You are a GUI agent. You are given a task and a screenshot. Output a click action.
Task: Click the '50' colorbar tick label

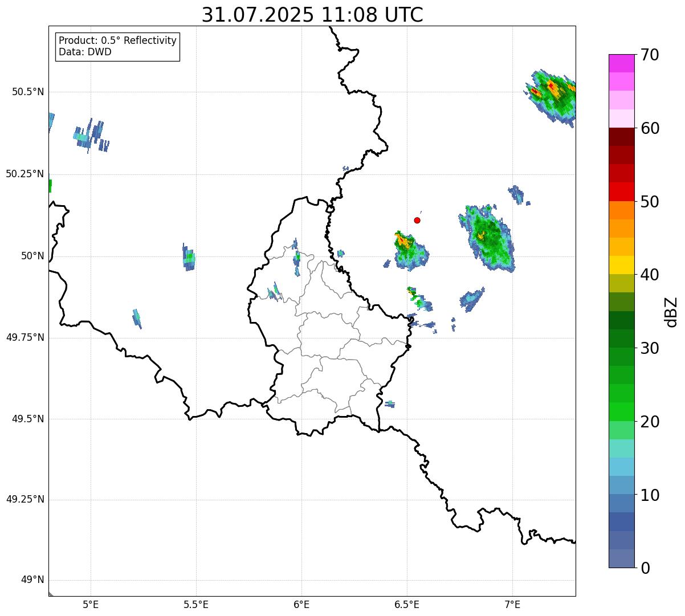click(x=650, y=202)
